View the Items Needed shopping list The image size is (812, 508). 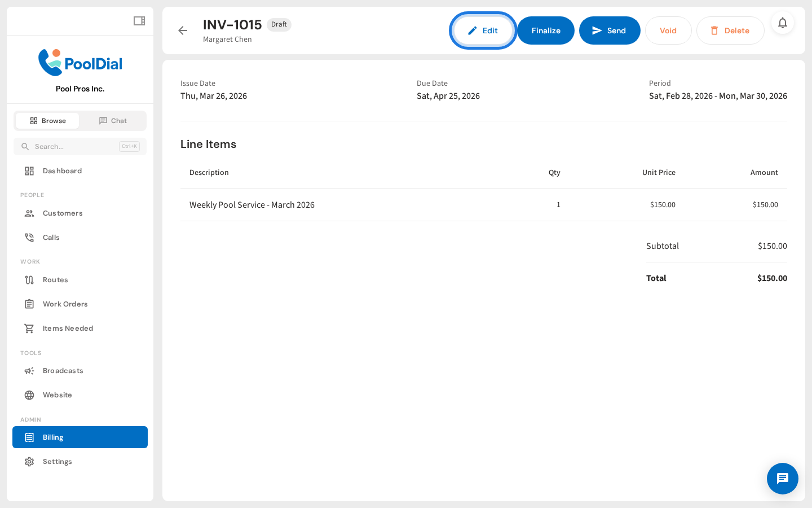tap(68, 328)
